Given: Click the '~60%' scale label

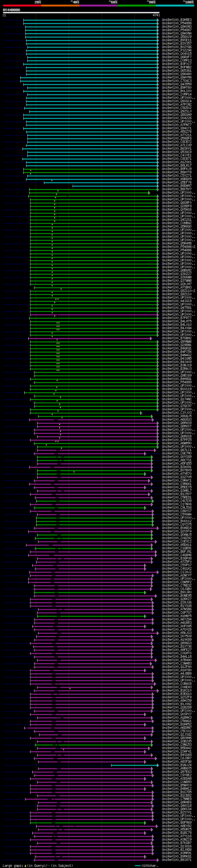Looking at the screenshot, I should (x=113, y=2).
